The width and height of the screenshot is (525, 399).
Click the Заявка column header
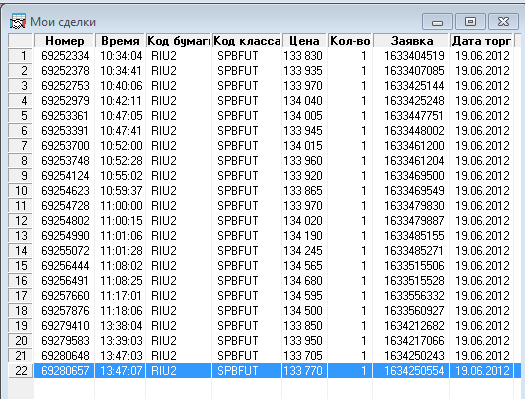(412, 41)
